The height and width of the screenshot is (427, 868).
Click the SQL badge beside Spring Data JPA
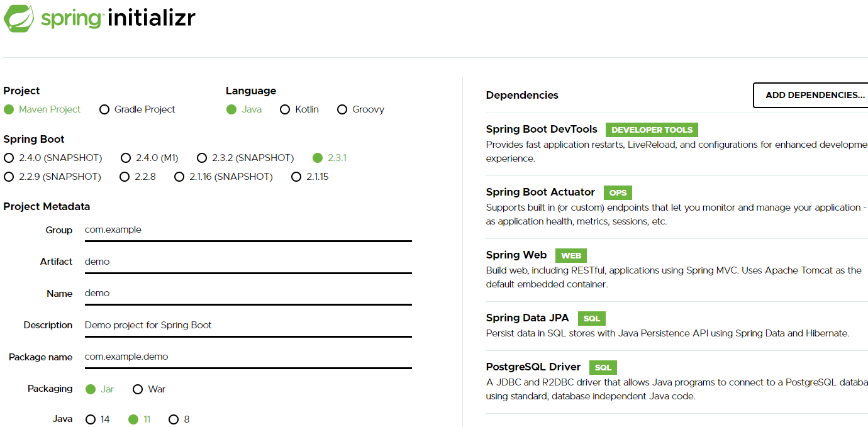(x=591, y=318)
